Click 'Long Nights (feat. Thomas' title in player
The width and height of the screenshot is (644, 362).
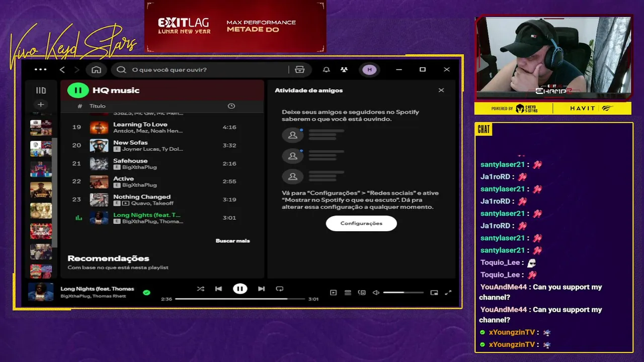click(97, 289)
